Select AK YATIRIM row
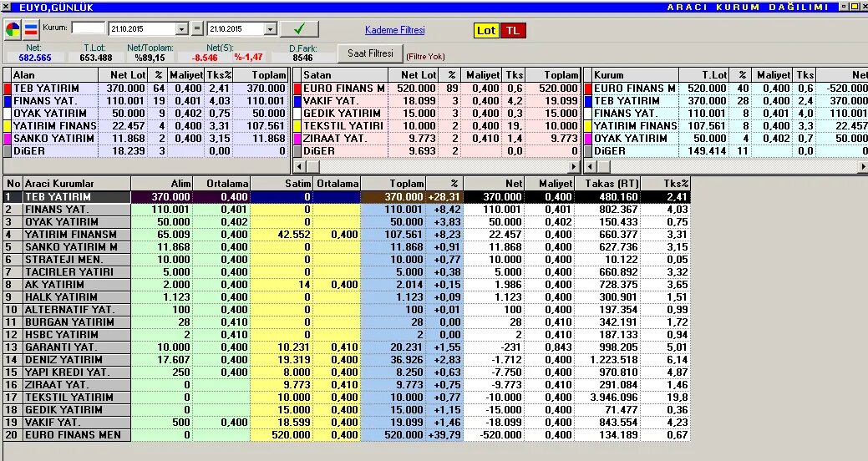 347,285
